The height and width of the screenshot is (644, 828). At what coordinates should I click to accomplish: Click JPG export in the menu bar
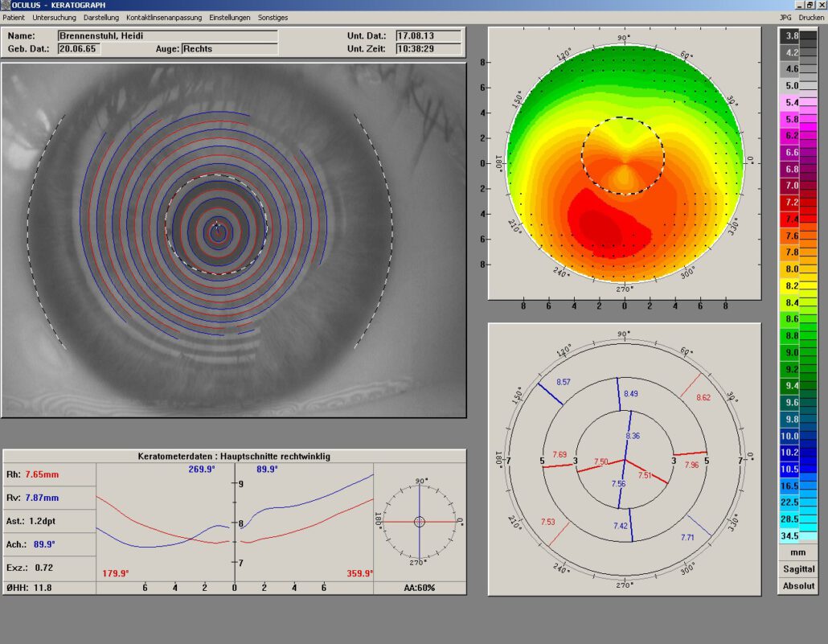(x=785, y=17)
